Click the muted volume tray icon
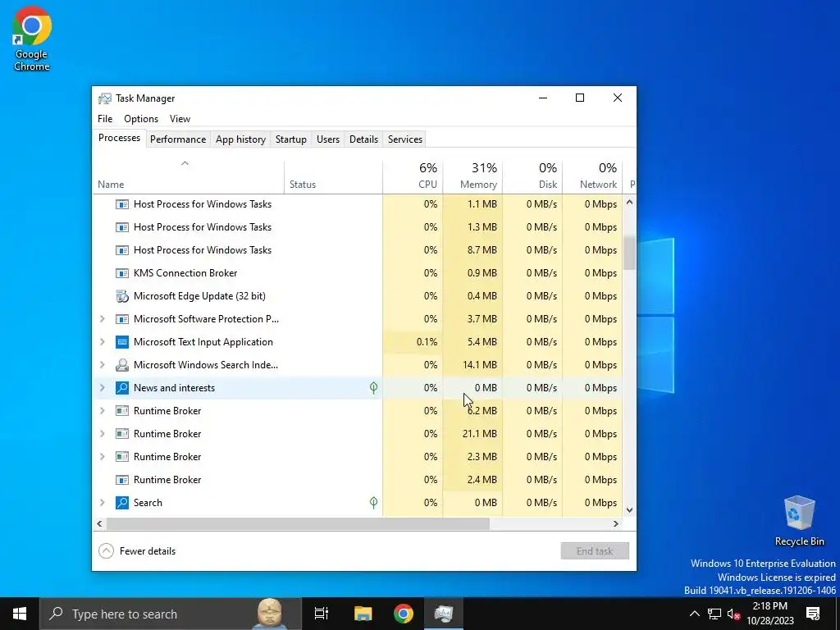 [733, 614]
